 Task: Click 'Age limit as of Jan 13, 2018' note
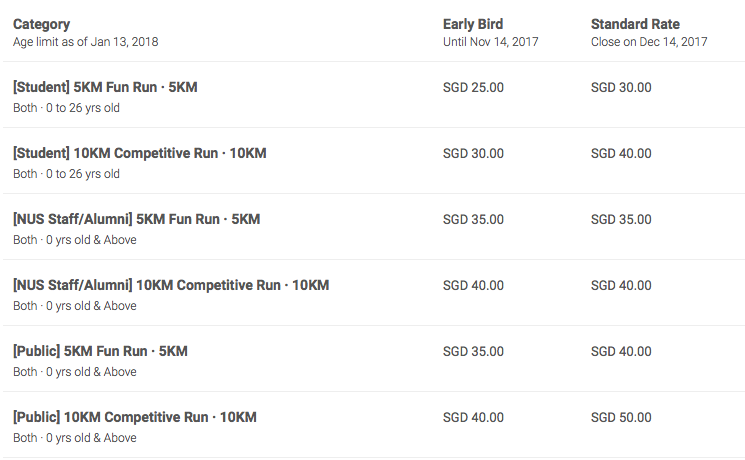(85, 42)
